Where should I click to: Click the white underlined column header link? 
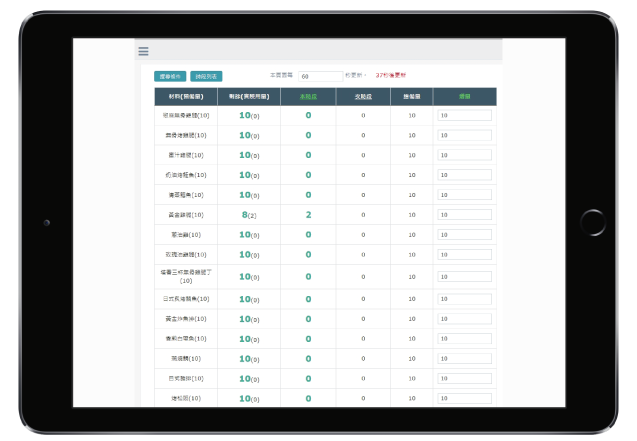pyautogui.click(x=363, y=97)
